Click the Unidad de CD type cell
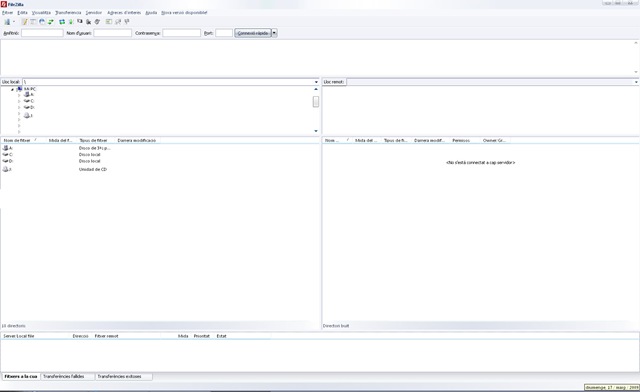Screen dimensions: 640x392 click(x=93, y=169)
